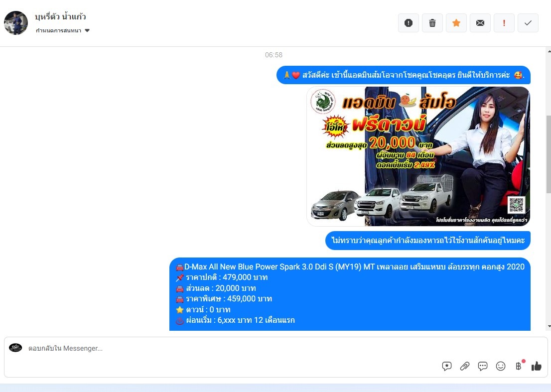The width and height of the screenshot is (551, 392).
Task: Open customer profile picture
Action: [x=16, y=23]
